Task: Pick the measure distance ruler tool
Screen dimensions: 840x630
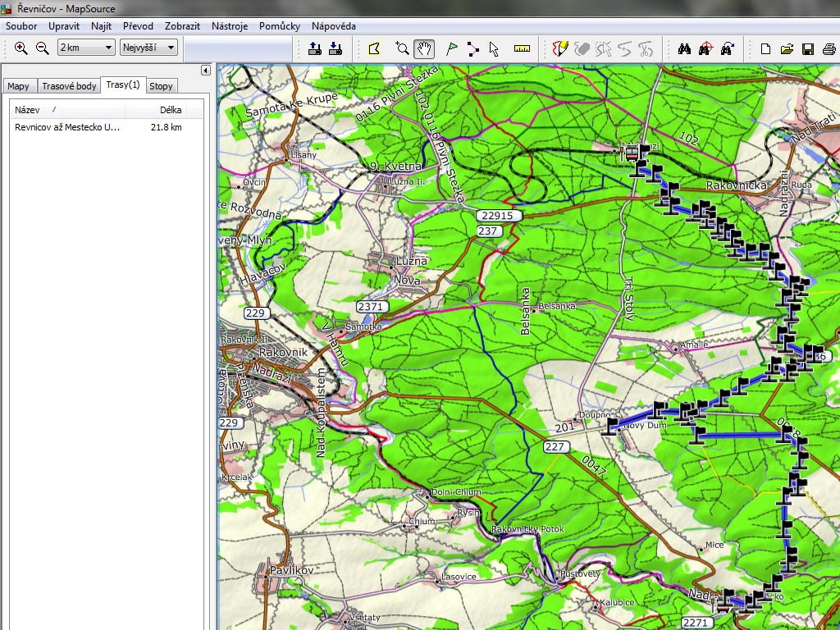Action: click(522, 48)
